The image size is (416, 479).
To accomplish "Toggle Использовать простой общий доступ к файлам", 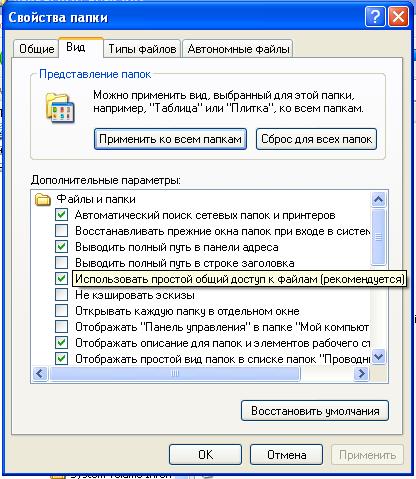I will point(61,279).
